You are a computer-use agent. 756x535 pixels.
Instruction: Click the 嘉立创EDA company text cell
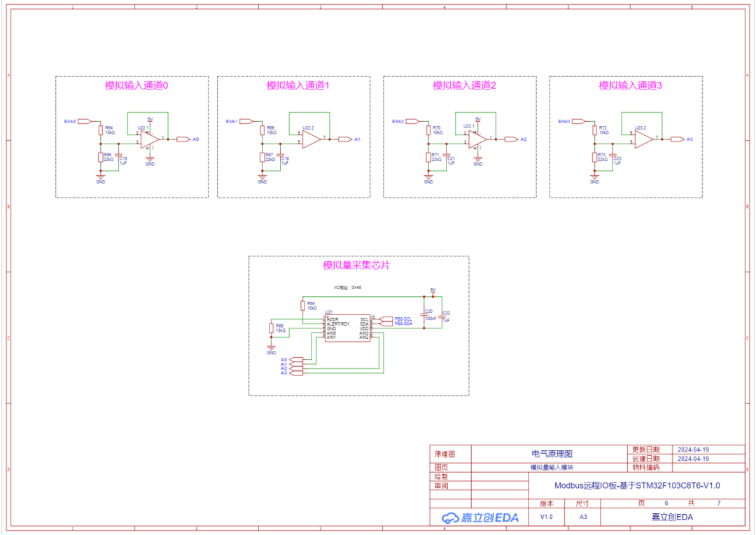coord(672,517)
